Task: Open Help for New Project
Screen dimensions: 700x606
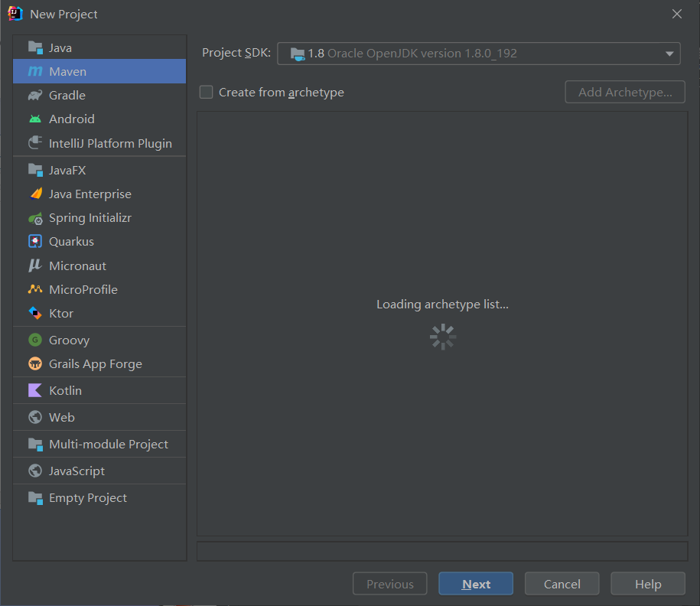Action: tap(648, 584)
